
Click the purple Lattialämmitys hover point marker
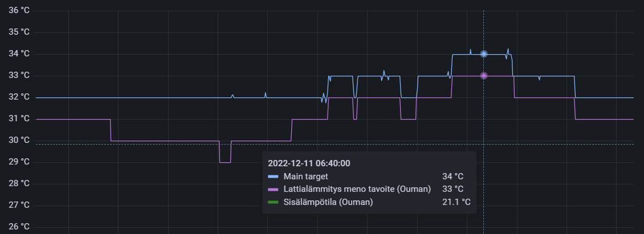pos(484,76)
